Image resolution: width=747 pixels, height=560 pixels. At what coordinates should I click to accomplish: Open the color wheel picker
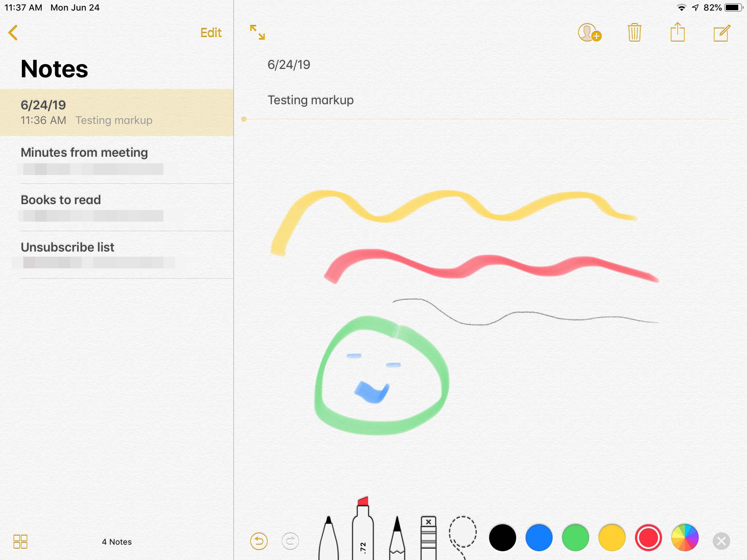tap(685, 536)
